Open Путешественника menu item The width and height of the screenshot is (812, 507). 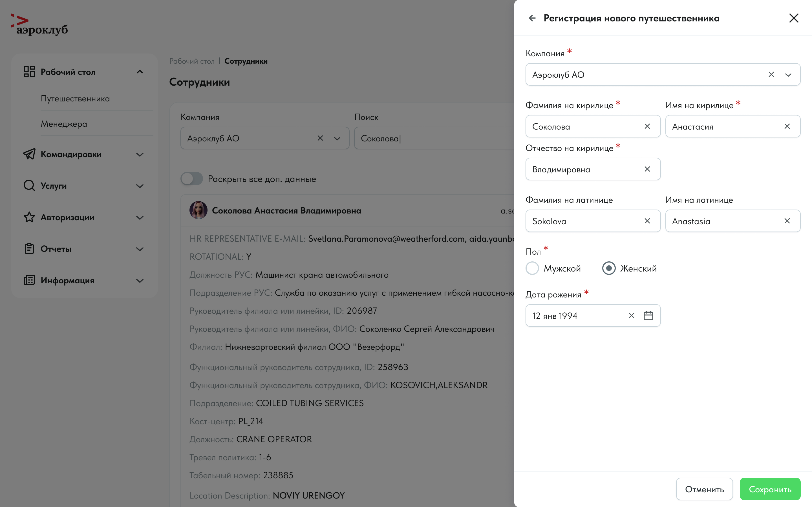(75, 99)
